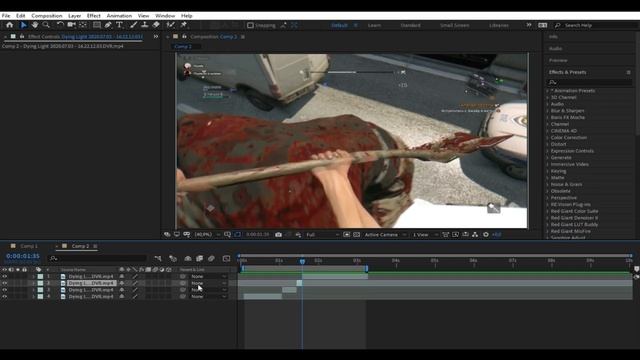Click the Motion Blur icon in the timeline
This screenshot has width=640, height=360.
(211, 258)
